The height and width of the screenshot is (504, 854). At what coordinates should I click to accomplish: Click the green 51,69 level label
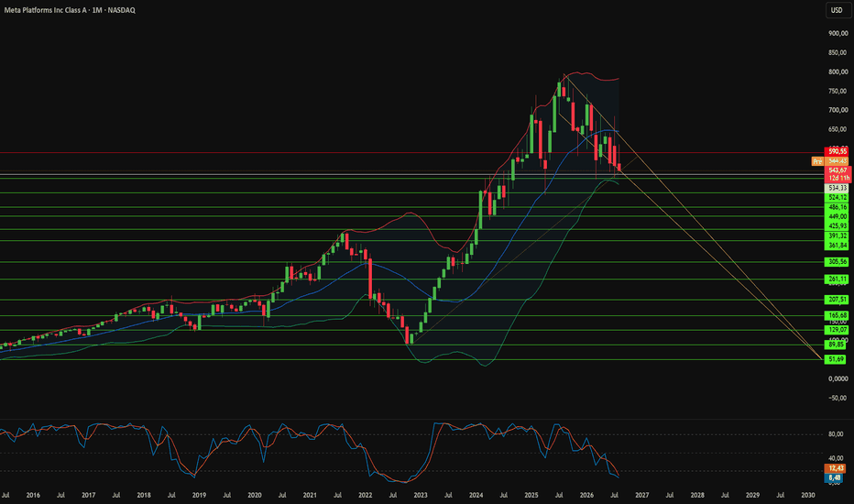coord(836,359)
